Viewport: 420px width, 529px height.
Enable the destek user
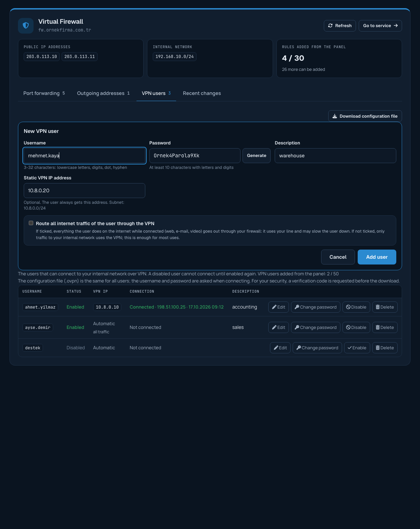point(357,348)
